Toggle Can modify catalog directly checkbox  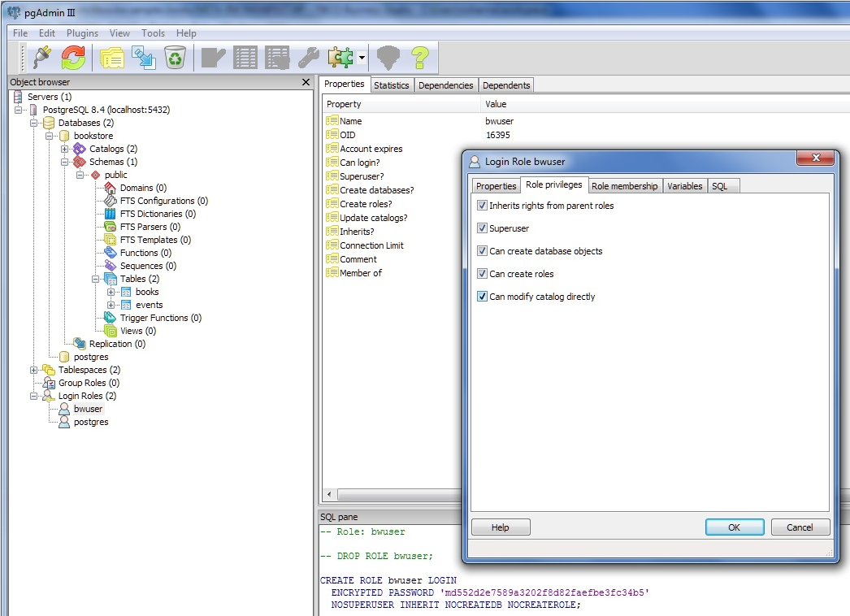[482, 297]
